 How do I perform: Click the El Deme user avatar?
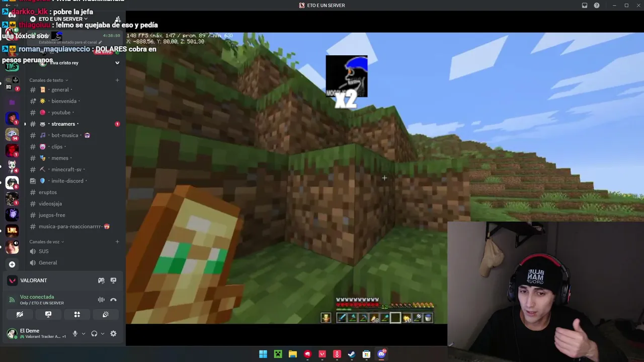click(12, 333)
